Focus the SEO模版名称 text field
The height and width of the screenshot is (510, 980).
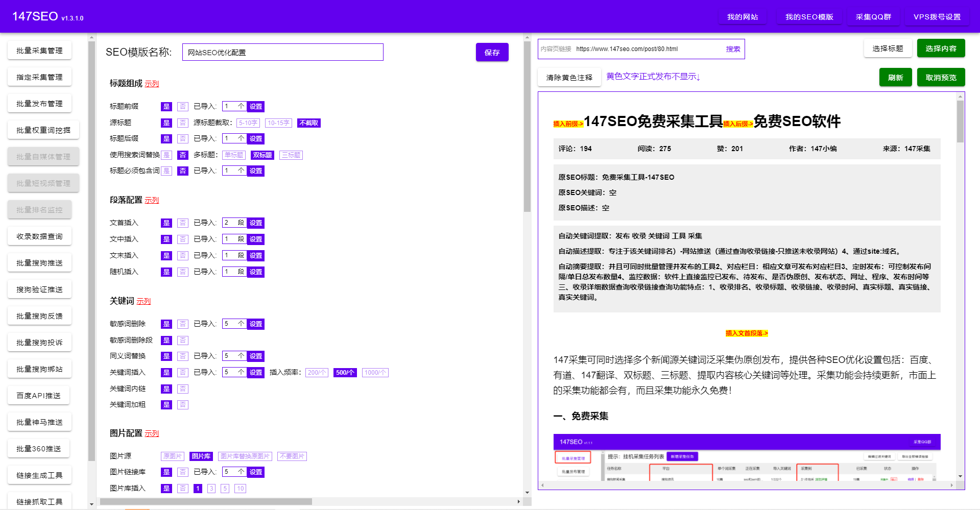click(282, 52)
